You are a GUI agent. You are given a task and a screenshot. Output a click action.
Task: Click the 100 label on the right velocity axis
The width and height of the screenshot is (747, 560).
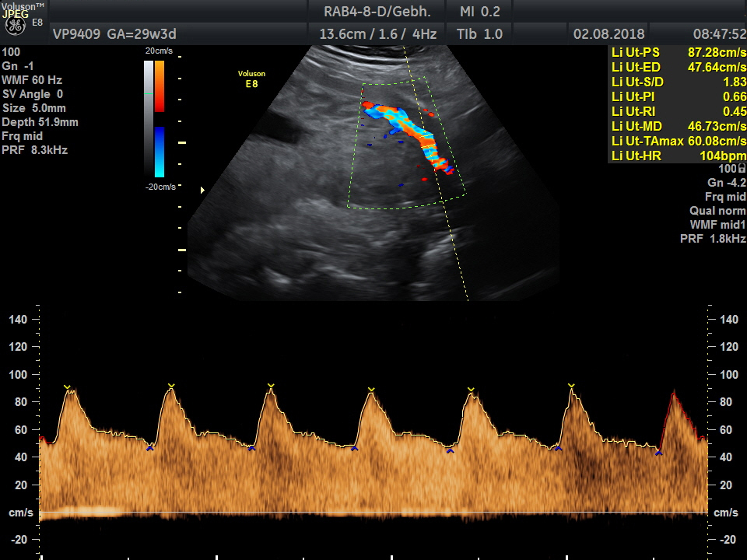729,374
